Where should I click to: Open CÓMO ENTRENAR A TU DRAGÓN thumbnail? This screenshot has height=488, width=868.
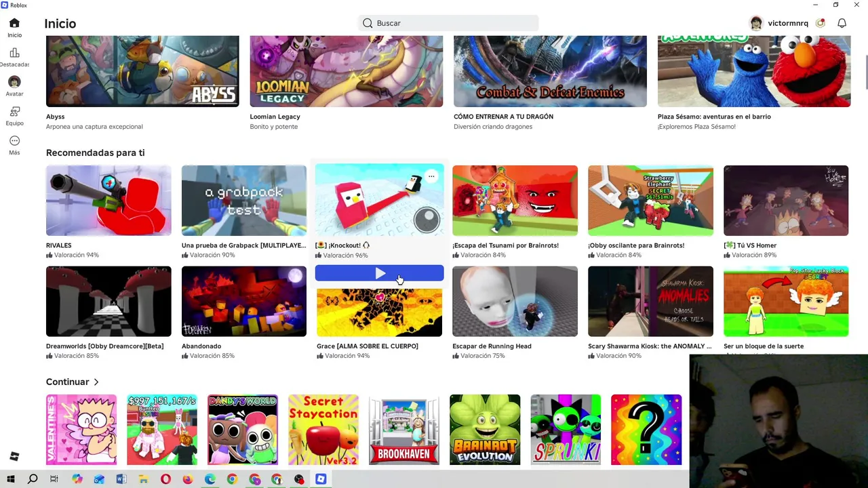point(550,71)
